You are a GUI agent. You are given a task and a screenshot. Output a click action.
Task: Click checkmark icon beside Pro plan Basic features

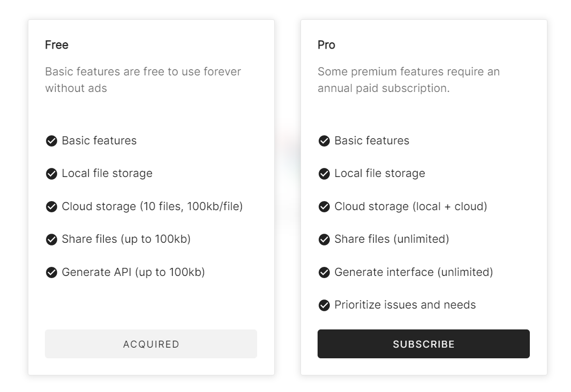[324, 141]
